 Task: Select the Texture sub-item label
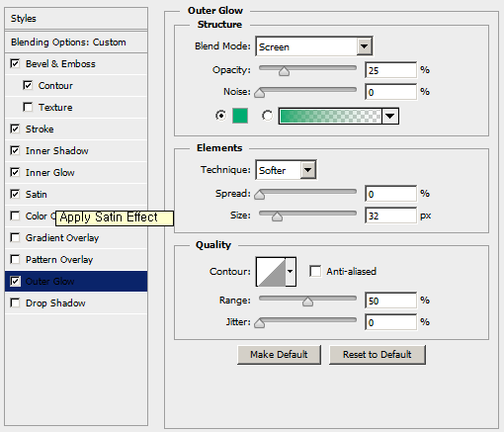(55, 107)
